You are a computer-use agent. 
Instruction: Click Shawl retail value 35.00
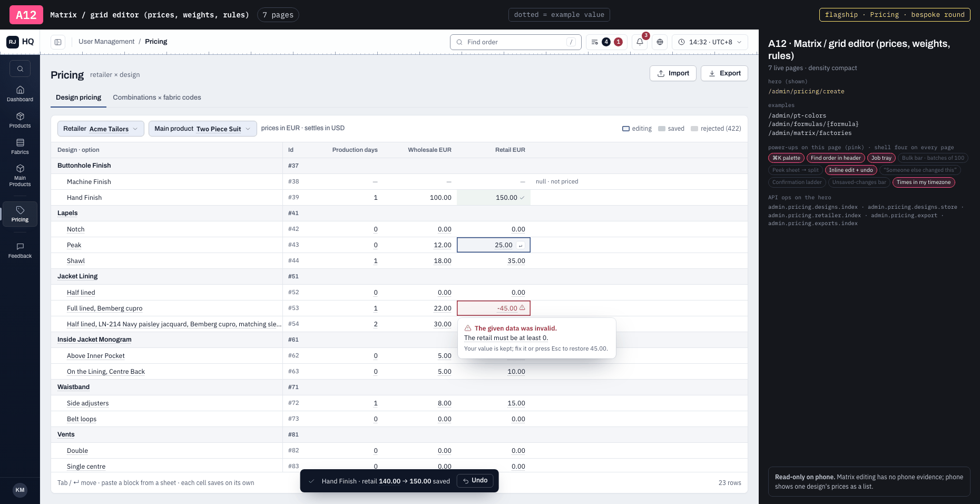[516, 261]
